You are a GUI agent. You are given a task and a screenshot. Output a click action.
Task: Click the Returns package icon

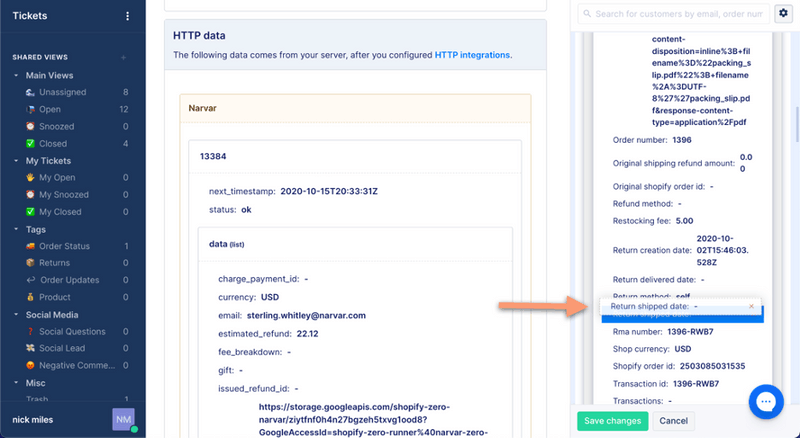point(30,263)
